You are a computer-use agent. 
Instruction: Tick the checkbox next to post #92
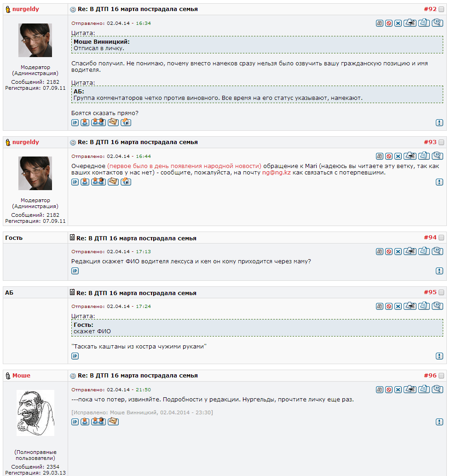click(441, 9)
